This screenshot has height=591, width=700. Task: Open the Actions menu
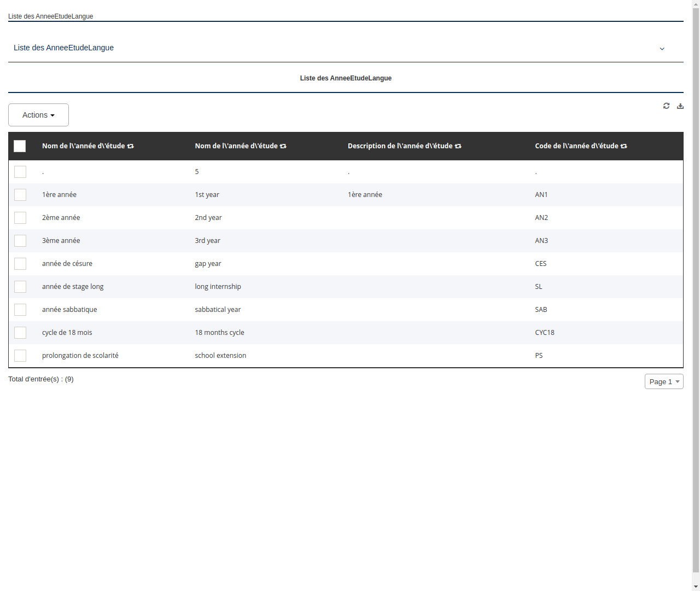click(38, 115)
